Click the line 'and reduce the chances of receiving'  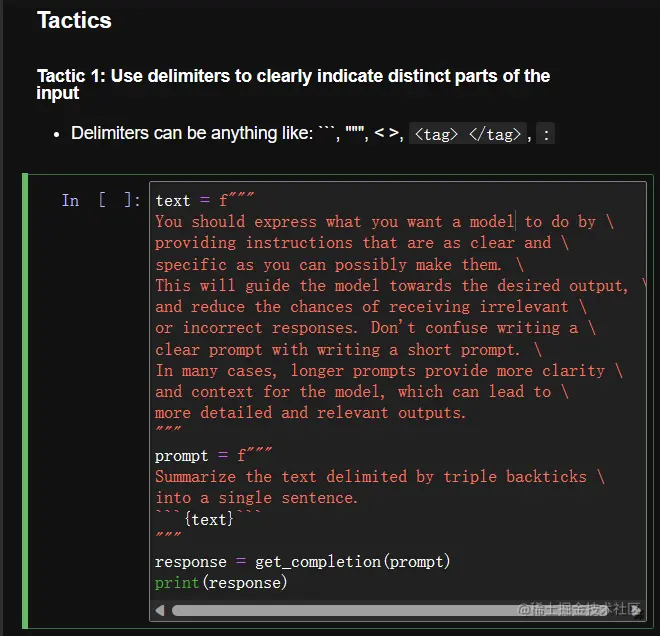371,307
